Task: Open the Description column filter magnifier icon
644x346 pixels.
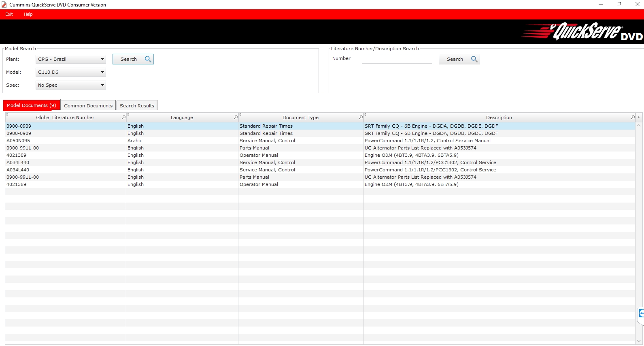Action: point(633,117)
